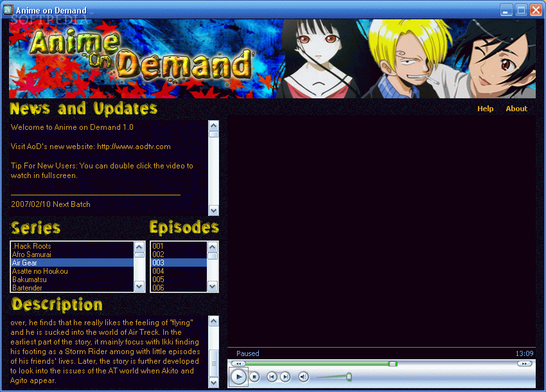The image size is (546, 392).
Task: Click the video seek bar thumb
Action: coord(392,364)
